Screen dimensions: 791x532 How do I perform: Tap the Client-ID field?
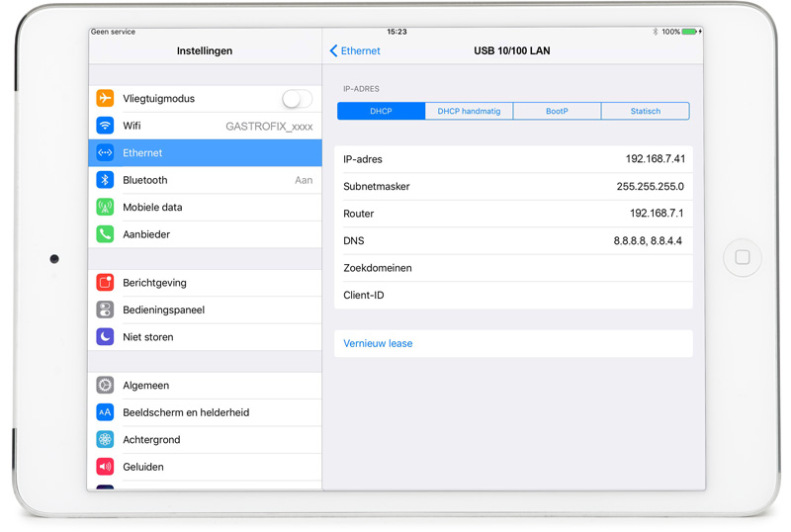(513, 295)
